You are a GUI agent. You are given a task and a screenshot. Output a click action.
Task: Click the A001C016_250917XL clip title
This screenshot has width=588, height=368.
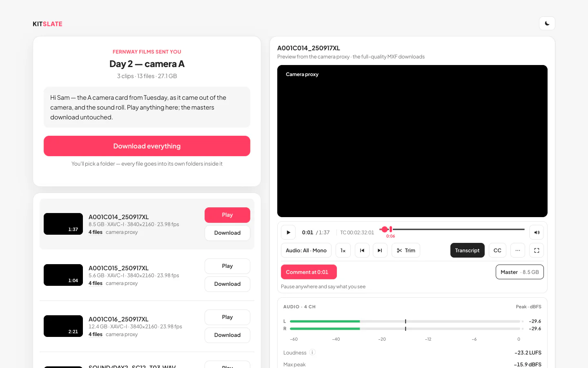coord(118,319)
